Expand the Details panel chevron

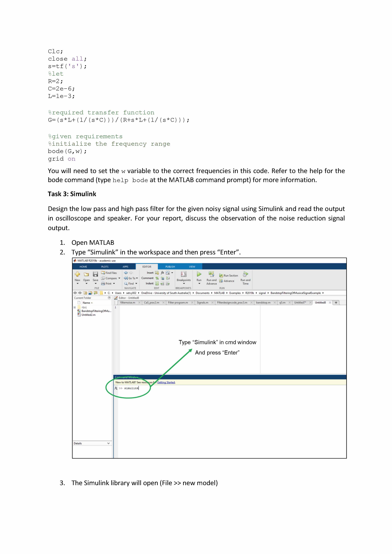(108, 443)
